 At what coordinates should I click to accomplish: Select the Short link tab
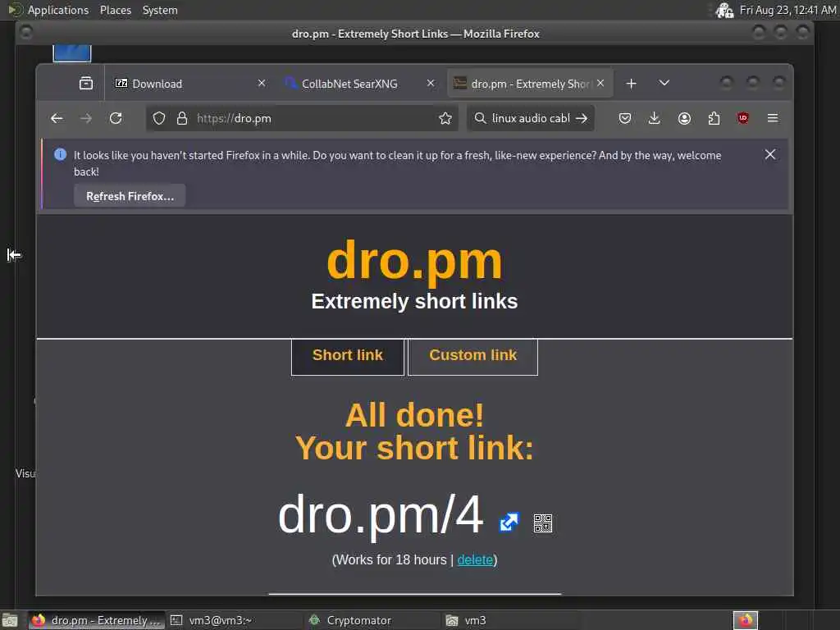coord(348,357)
